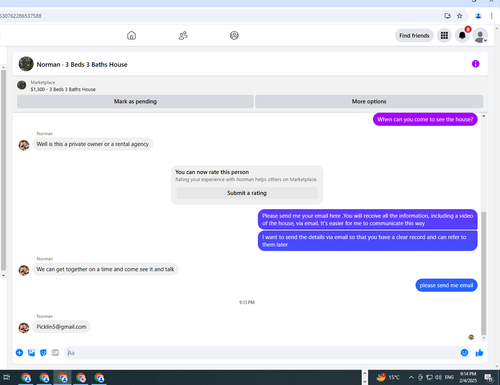This screenshot has height=385, width=500.
Task: Bookmark this page with the star icon
Action: [460, 16]
